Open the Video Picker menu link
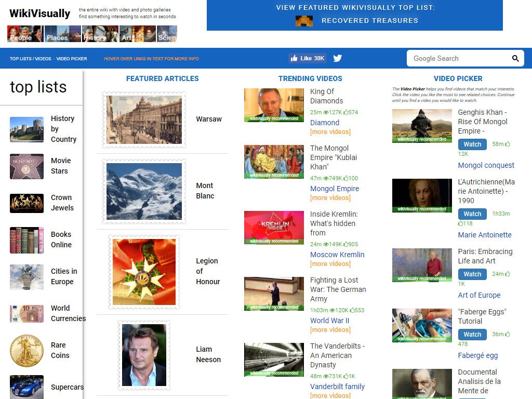 [72, 59]
